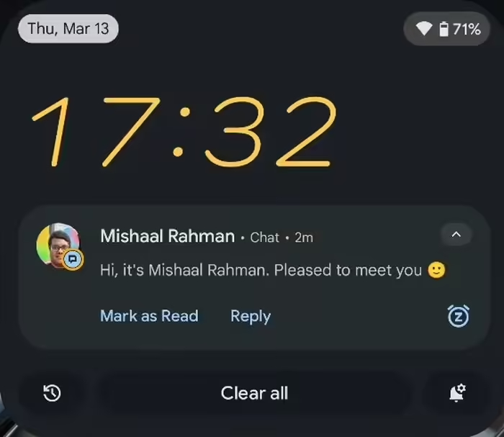Viewport: 504px width, 437px height.
Task: Tap the Chat badge on the avatar
Action: (73, 259)
